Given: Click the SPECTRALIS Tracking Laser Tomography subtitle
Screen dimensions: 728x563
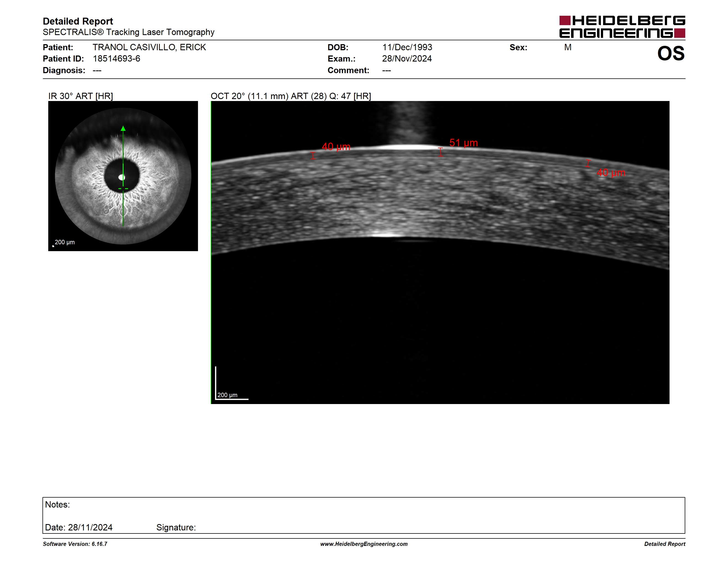Looking at the screenshot, I should click(128, 32).
